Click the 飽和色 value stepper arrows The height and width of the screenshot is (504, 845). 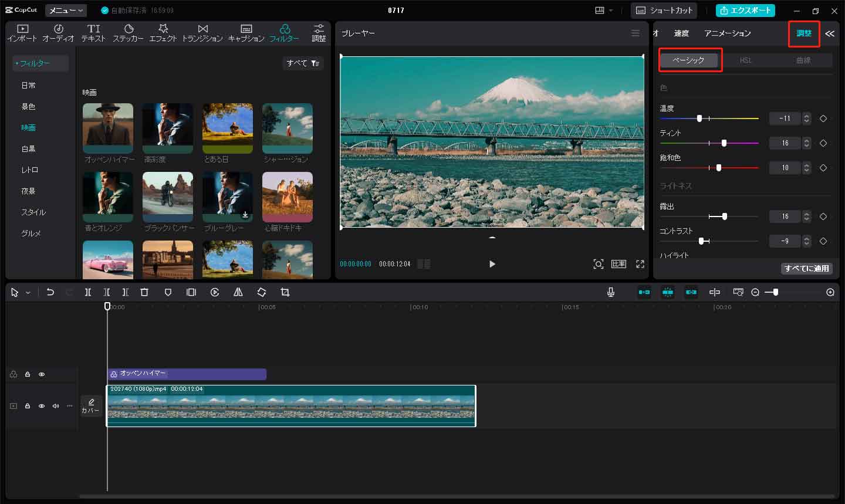pos(807,168)
